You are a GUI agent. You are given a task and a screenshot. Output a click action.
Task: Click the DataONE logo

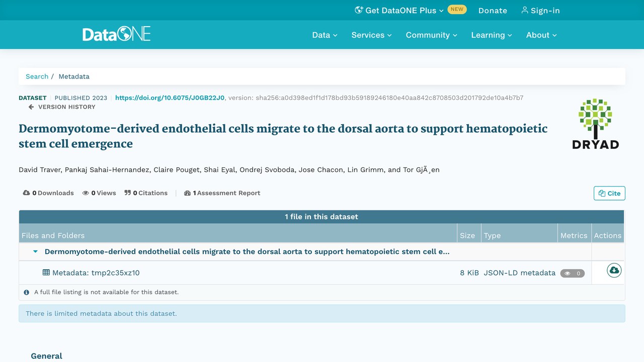[117, 34]
